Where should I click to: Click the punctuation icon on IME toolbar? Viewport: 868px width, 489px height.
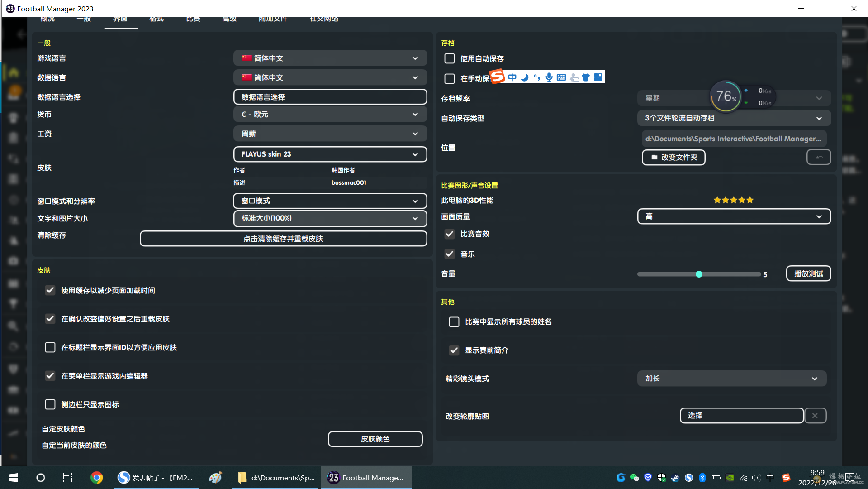pyautogui.click(x=537, y=77)
